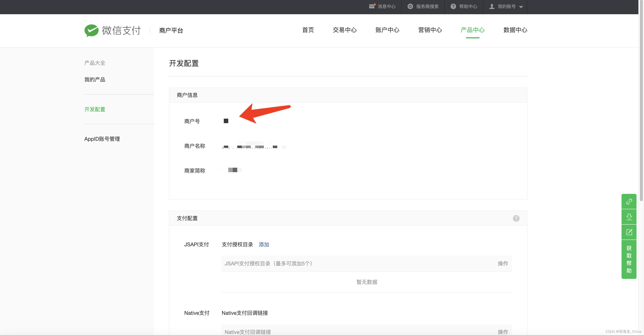The height and width of the screenshot is (335, 644).
Task: Click the green download icon on right sidebar
Action: tap(629, 217)
